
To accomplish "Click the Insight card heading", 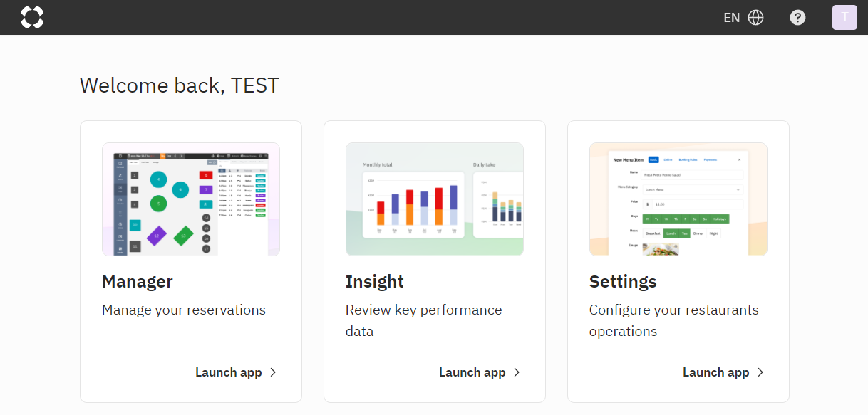I will 375,281.
